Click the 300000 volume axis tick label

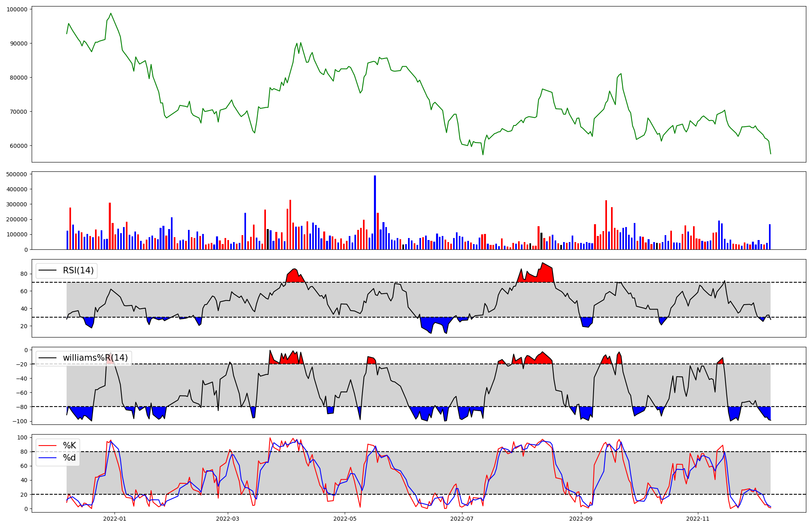click(17, 204)
